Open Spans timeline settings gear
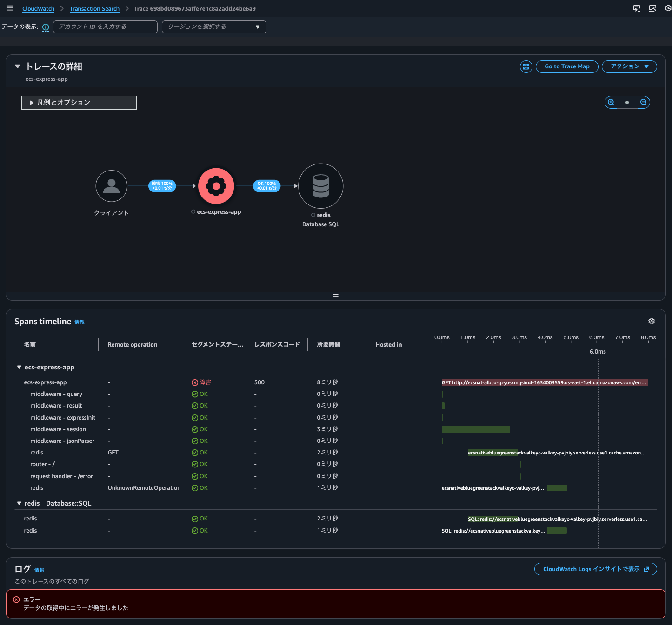672x625 pixels. pyautogui.click(x=652, y=321)
